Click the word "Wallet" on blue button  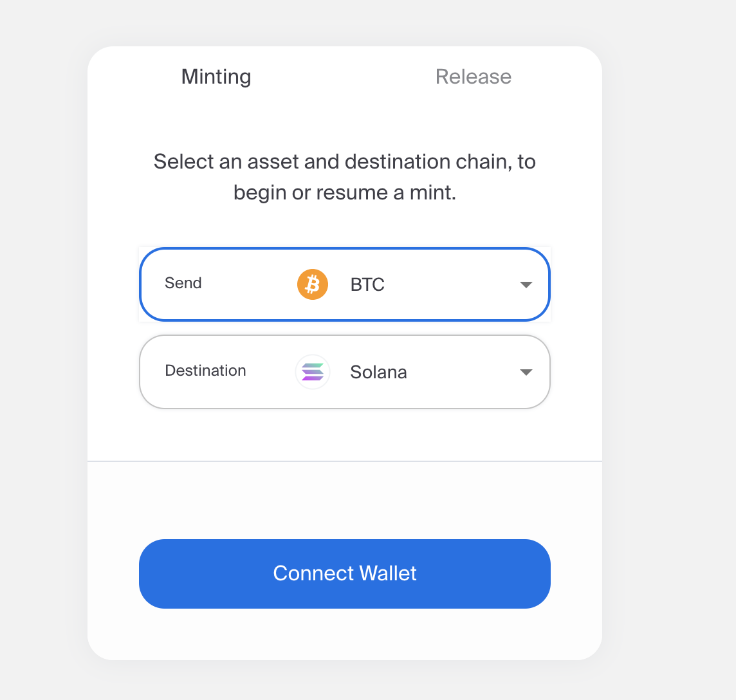point(387,573)
